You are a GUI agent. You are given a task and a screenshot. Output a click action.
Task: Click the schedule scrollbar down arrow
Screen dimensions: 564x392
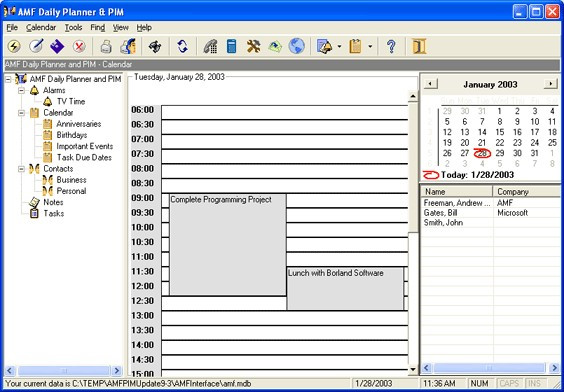tap(413, 369)
